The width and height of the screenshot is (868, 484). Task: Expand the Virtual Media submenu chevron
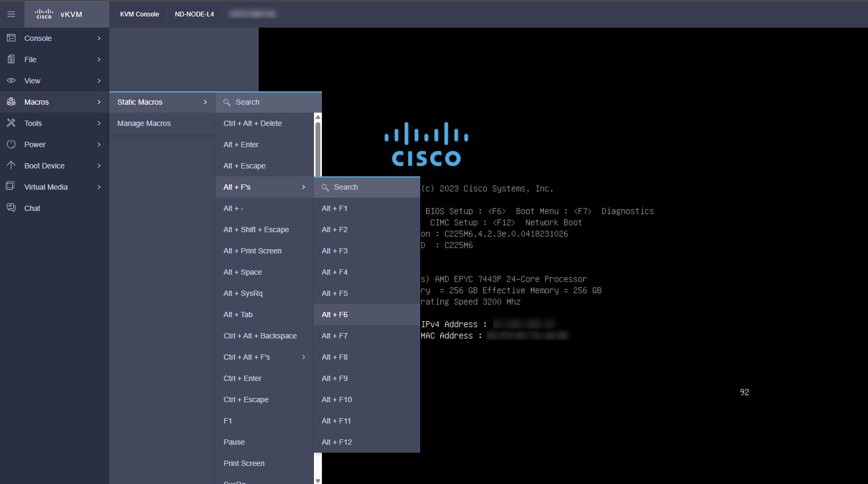[x=99, y=187]
